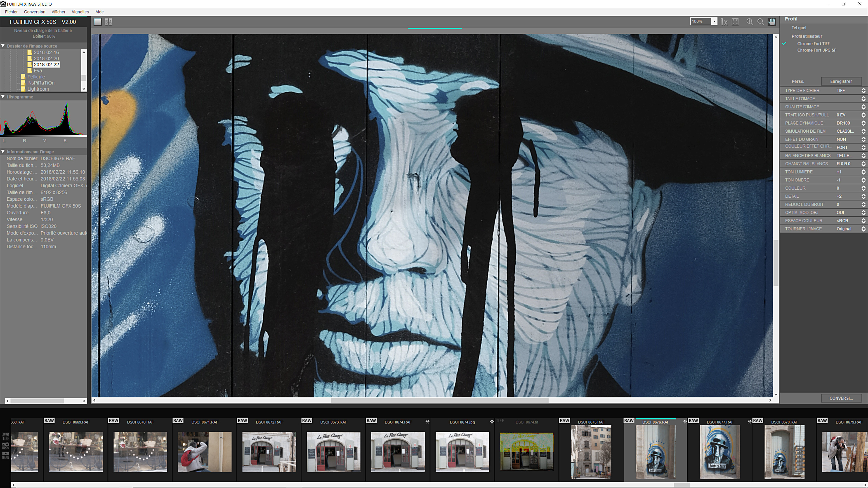Open the Conversion menu
This screenshot has width=868, height=488.
(x=34, y=12)
